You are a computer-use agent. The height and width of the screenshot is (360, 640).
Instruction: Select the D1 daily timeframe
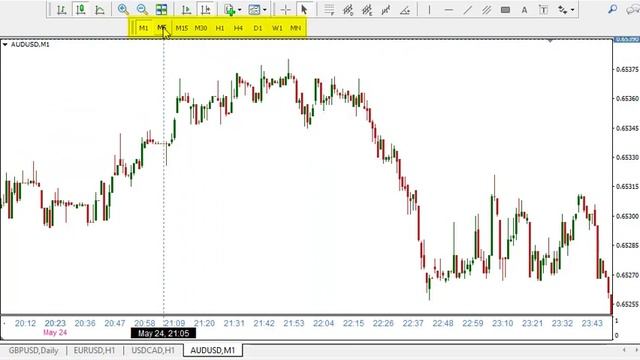pyautogui.click(x=258, y=28)
